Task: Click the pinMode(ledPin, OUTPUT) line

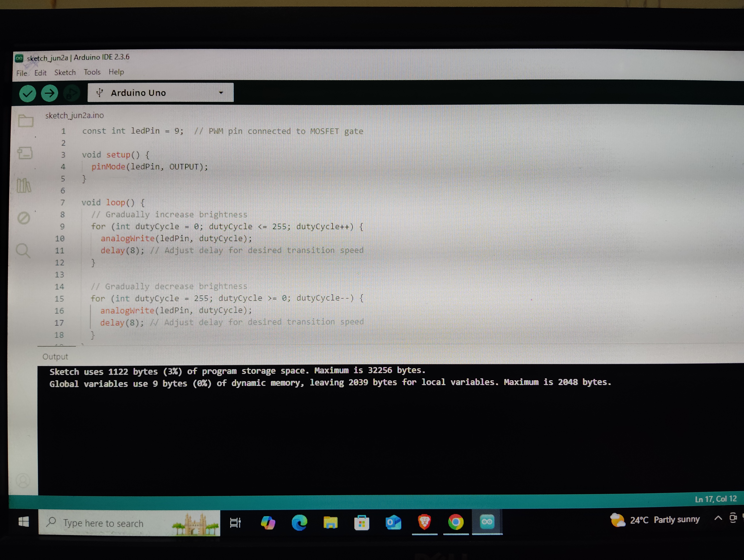Action: point(150,167)
